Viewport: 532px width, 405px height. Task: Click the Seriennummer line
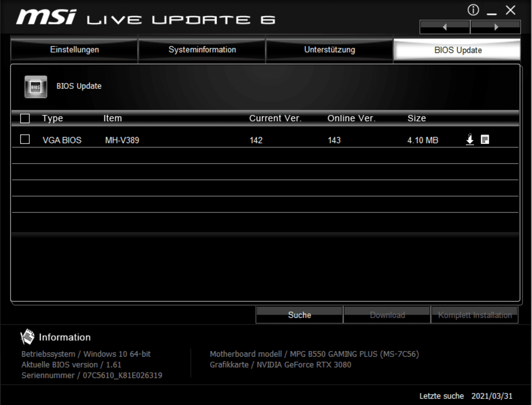tap(92, 375)
